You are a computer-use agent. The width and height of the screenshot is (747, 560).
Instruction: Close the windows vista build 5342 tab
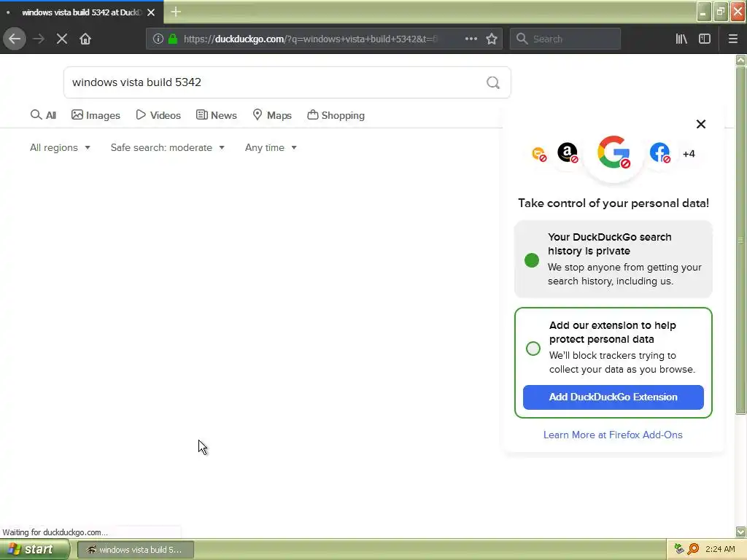(151, 12)
